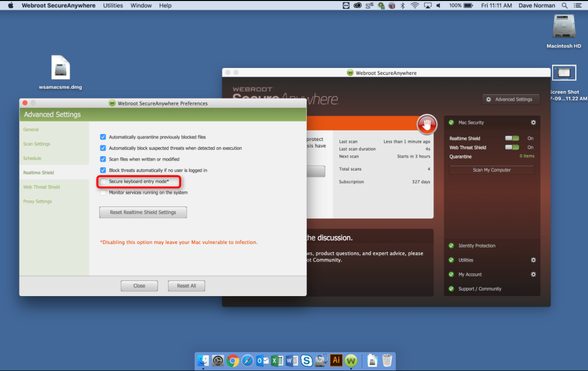Screen dimensions: 588x371
Task: Click Reset Realtime Shield Settings button
Action: pyautogui.click(x=143, y=212)
